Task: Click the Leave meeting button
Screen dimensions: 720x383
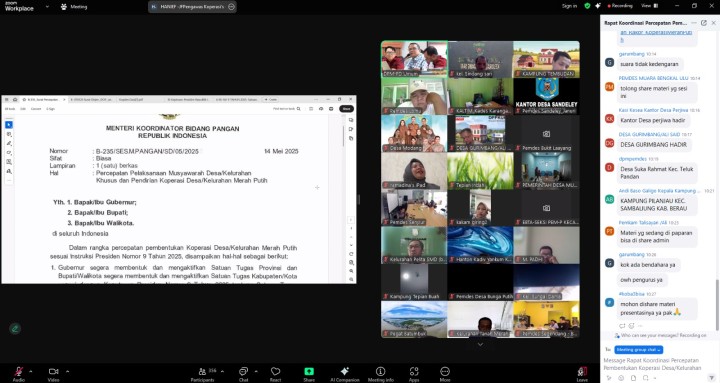Action: click(582, 373)
